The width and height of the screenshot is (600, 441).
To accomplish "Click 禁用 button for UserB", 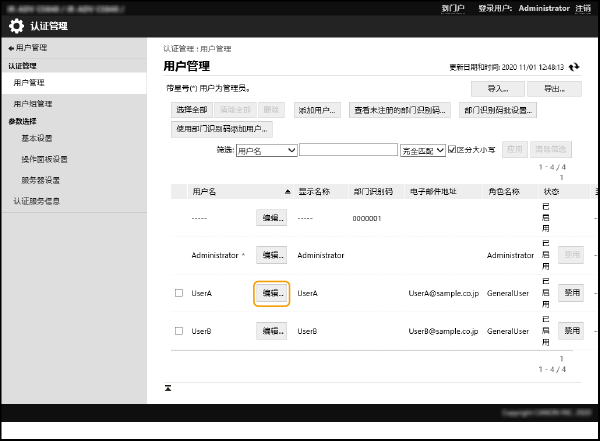I will point(571,330).
